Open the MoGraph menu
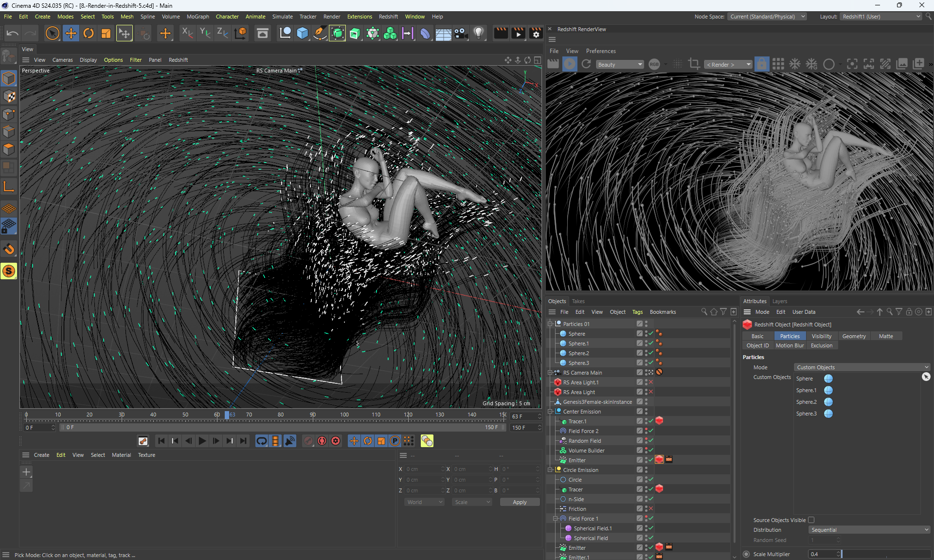Screen dimensions: 934x560 198,17
